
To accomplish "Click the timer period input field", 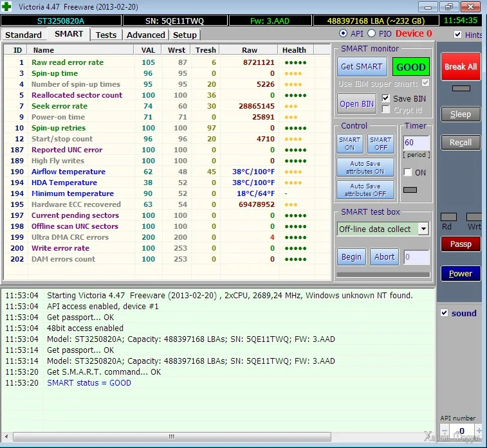I will [x=415, y=143].
